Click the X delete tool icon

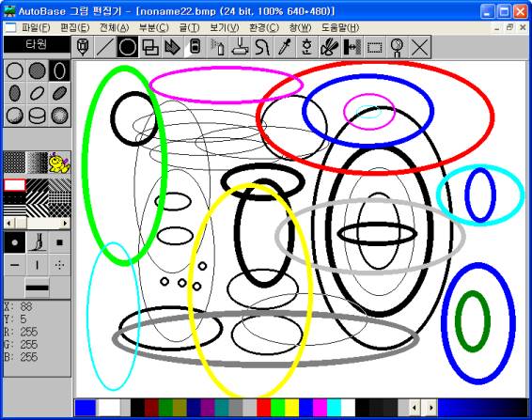click(419, 47)
